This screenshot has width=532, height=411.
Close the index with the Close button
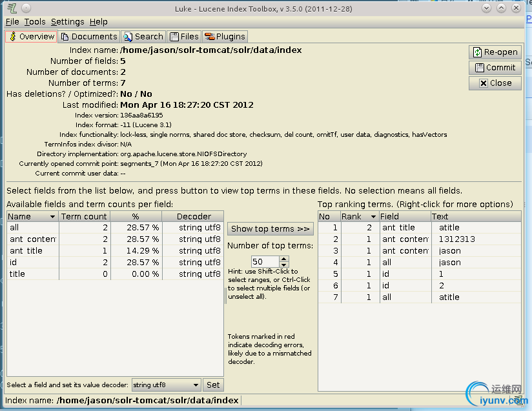coord(495,83)
